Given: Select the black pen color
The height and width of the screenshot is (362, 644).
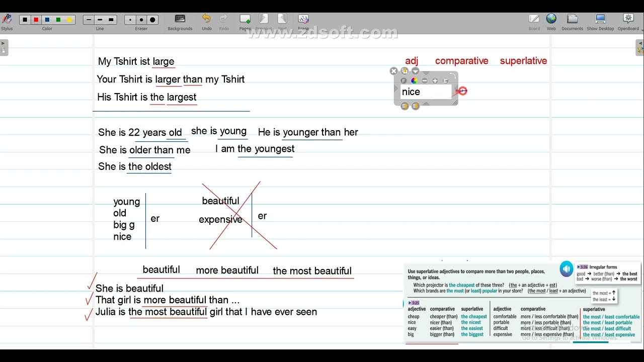Looking at the screenshot, I should point(25,20).
